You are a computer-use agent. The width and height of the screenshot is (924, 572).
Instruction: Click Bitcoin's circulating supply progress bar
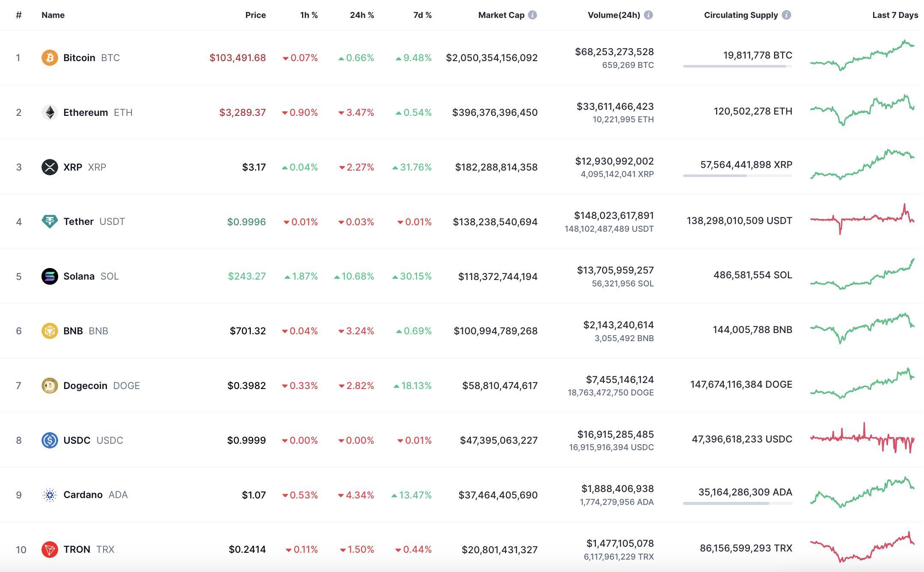(737, 66)
